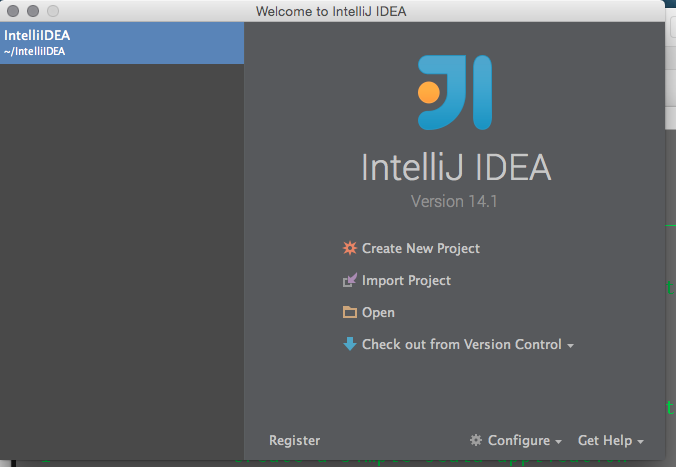Click the arrow next to Get Help
676x467 pixels.
pos(640,442)
